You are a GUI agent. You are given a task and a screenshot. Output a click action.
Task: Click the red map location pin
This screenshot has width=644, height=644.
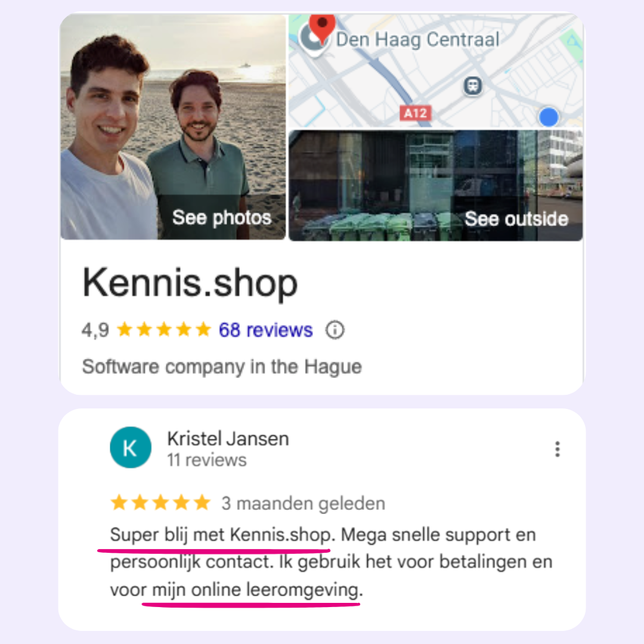point(322,27)
